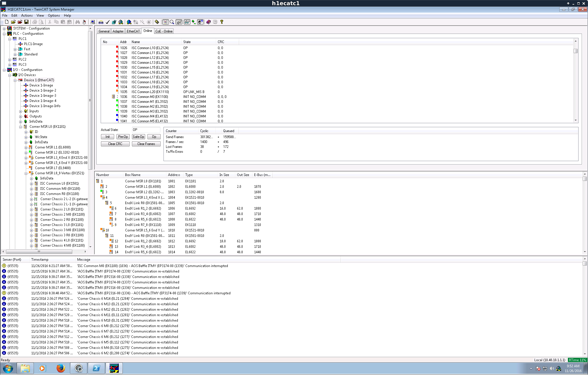Viewport: 588px width, 375px height.
Task: Toggle the Show Online Data list icon
Action: point(166,22)
